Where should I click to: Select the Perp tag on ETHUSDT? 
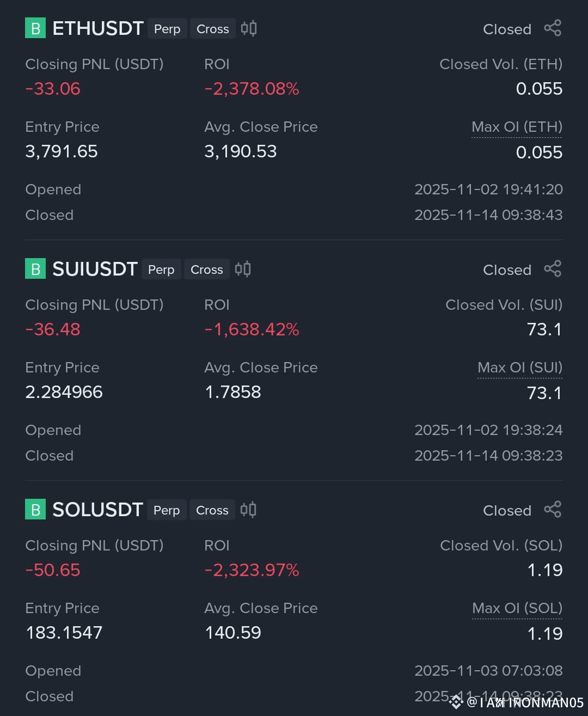(167, 29)
